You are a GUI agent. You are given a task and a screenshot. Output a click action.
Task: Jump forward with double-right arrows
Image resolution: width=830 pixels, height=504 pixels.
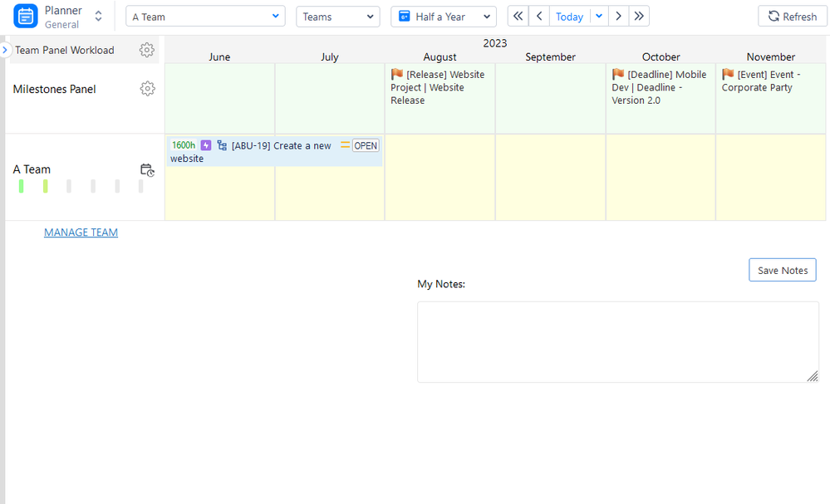click(639, 17)
